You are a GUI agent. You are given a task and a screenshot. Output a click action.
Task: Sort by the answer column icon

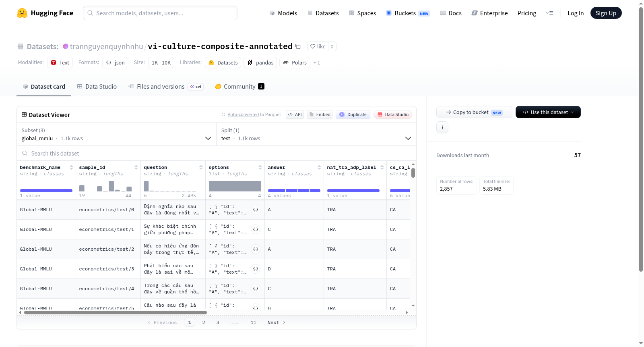tap(319, 167)
